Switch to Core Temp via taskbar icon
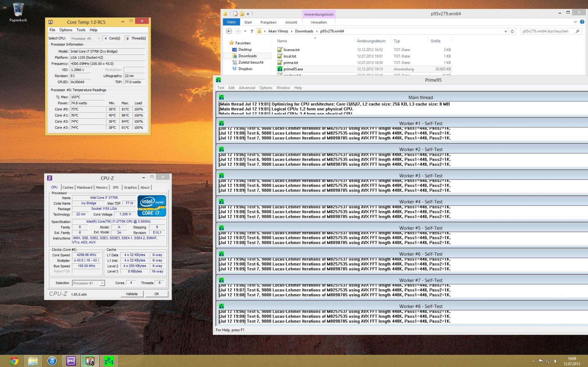588x367 pixels. [90, 361]
